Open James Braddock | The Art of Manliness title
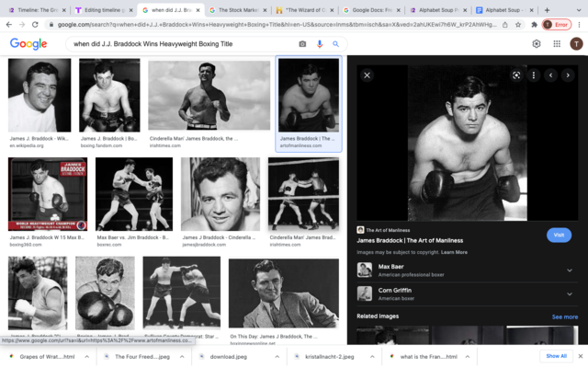The height and width of the screenshot is (368, 588). (x=410, y=241)
